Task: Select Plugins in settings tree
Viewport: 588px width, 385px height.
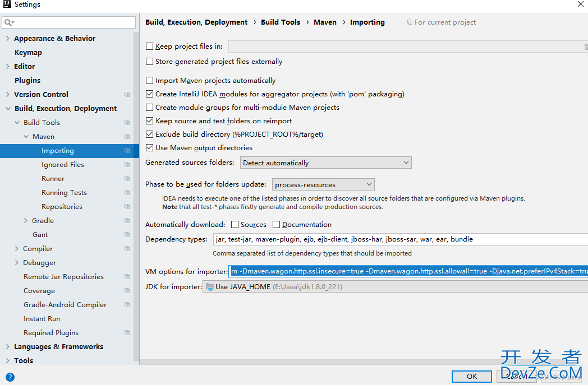Action: (27, 81)
